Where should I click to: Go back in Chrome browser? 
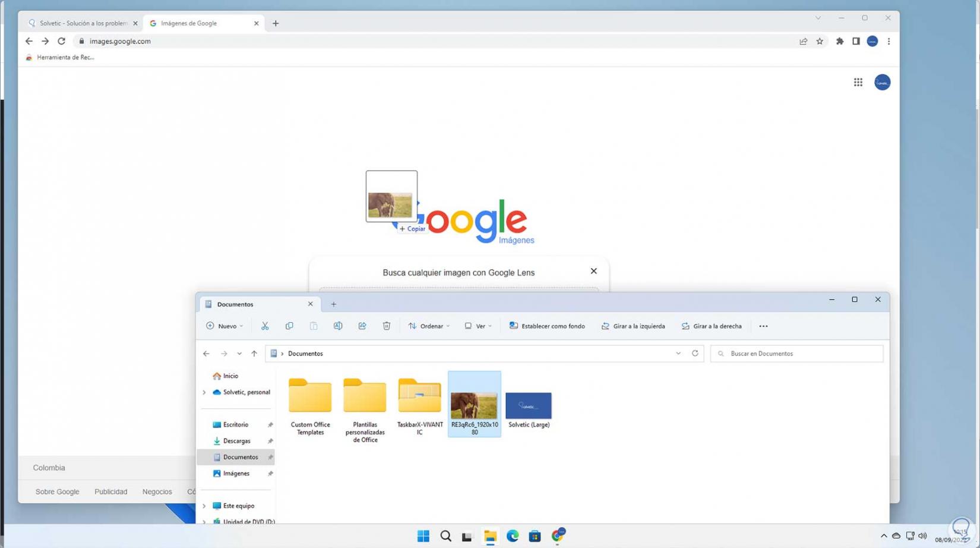pyautogui.click(x=29, y=41)
